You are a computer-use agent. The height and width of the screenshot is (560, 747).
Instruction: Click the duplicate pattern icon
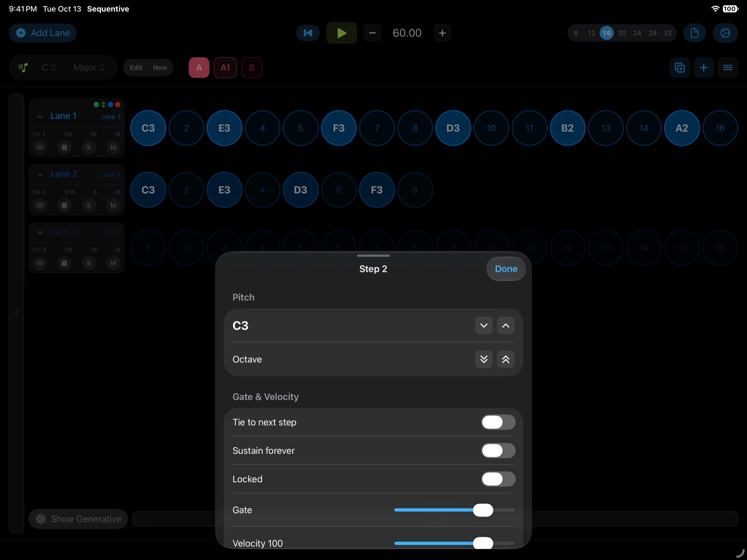(x=680, y=68)
